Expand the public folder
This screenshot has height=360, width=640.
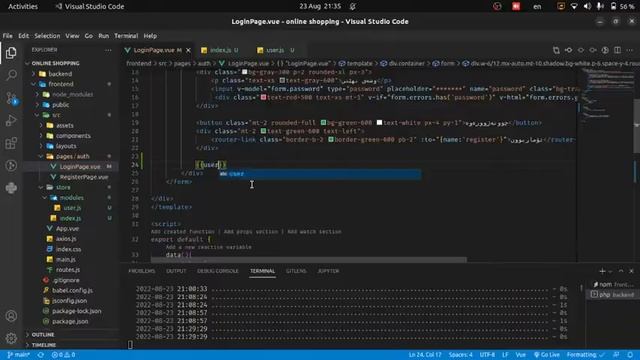click(x=60, y=104)
